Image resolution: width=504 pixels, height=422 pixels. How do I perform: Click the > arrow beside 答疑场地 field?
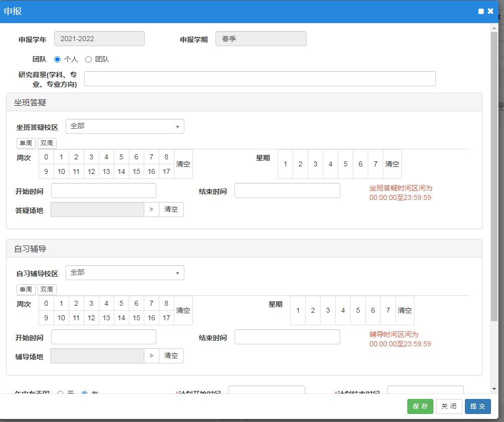[x=151, y=209]
